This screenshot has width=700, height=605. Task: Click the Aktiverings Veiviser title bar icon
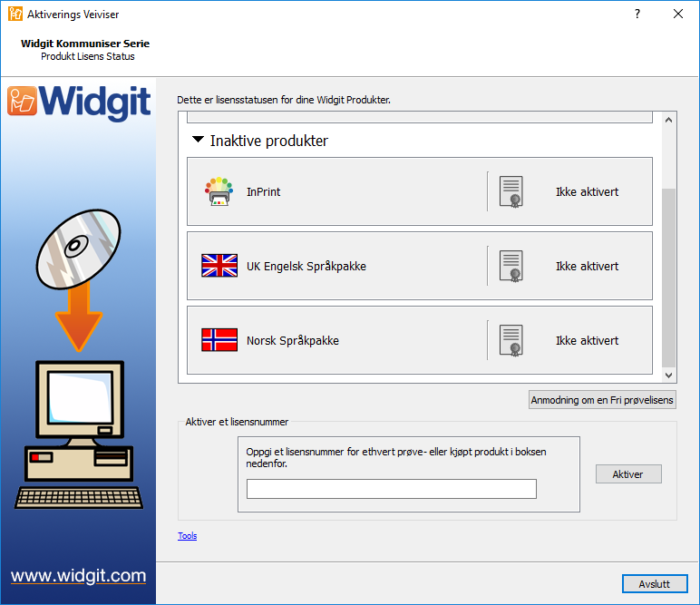coord(15,14)
